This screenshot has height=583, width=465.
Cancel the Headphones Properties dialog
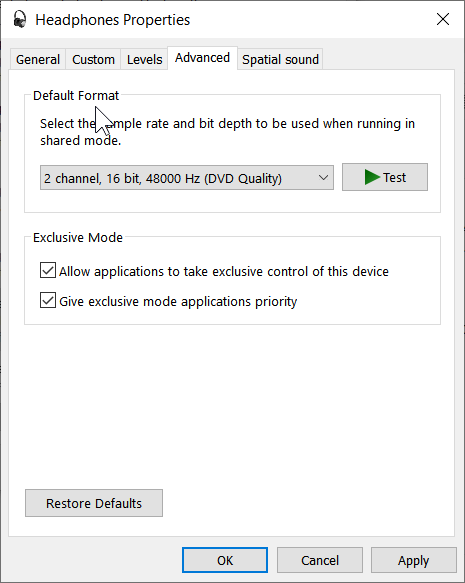(x=320, y=560)
